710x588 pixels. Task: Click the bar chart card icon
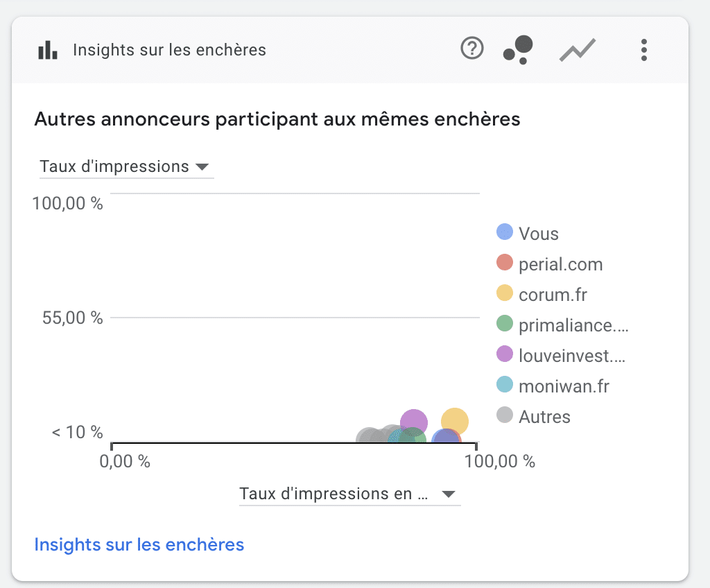(48, 50)
